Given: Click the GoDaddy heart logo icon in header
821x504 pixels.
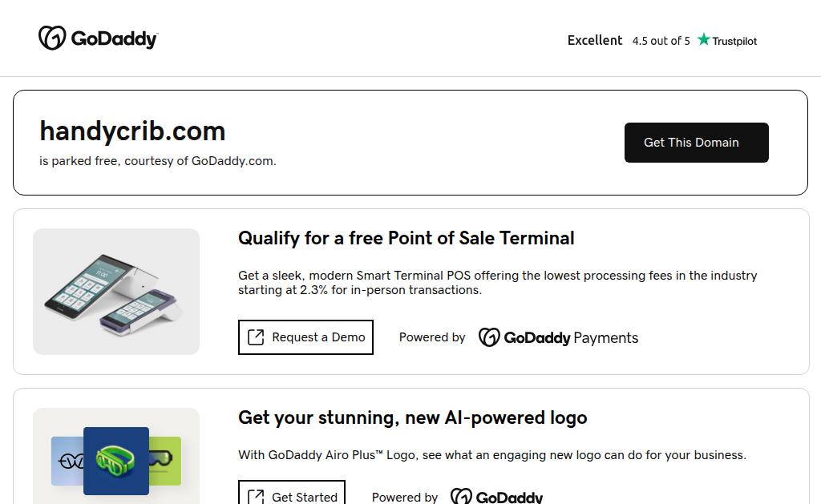Looking at the screenshot, I should coord(51,38).
